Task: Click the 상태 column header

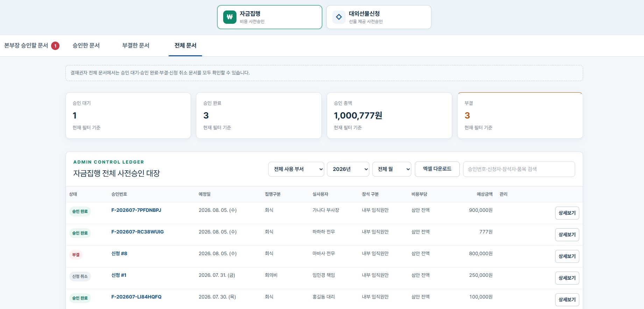Action: [x=73, y=194]
